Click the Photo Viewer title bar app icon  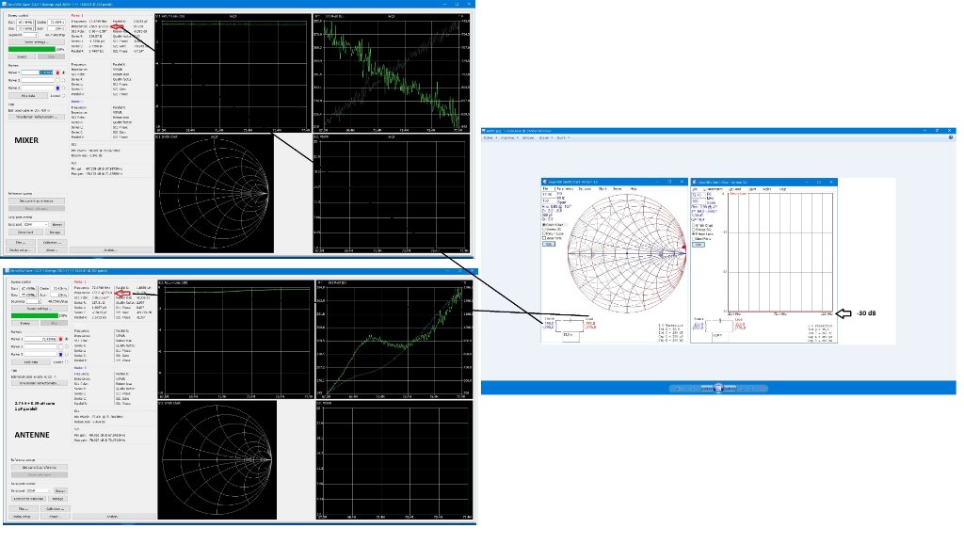point(485,131)
